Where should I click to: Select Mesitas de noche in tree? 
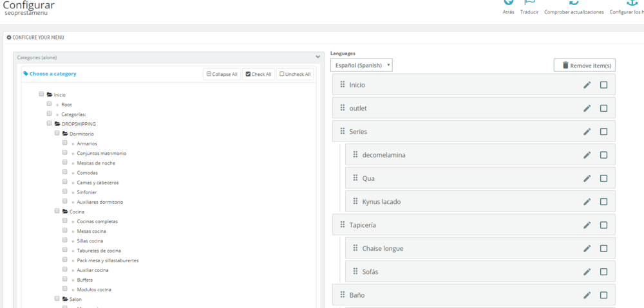(x=96, y=163)
